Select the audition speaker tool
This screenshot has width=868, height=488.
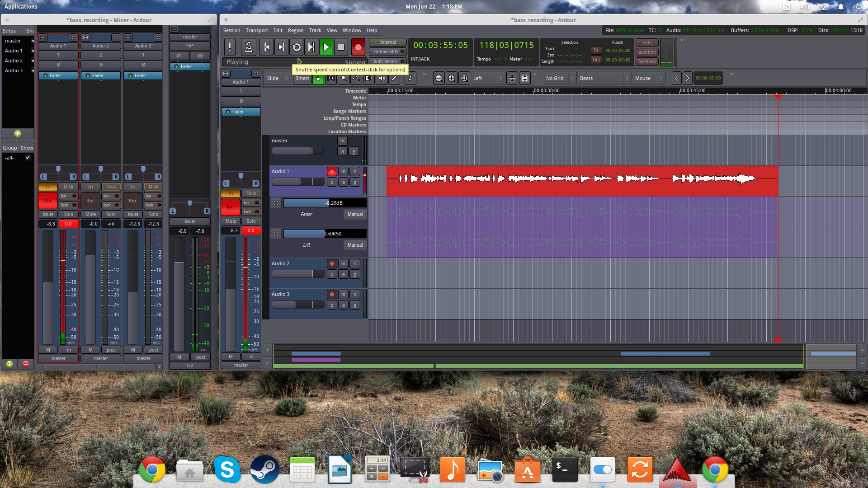pyautogui.click(x=382, y=78)
